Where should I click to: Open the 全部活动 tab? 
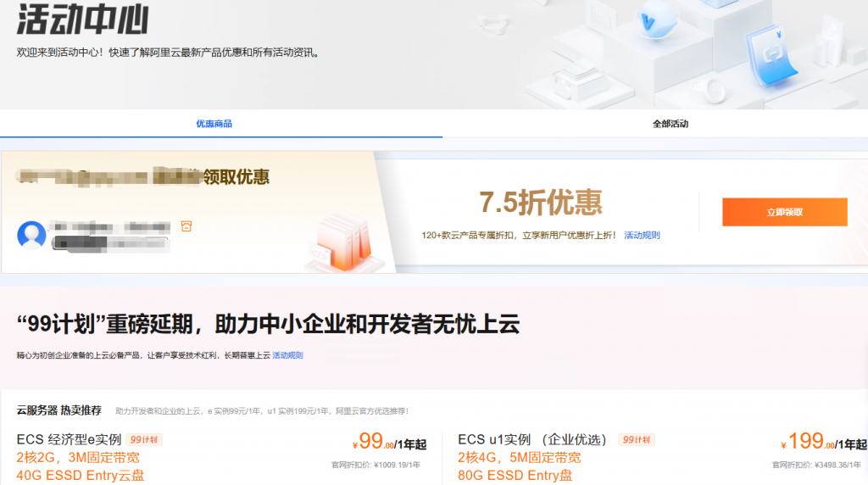click(x=670, y=124)
